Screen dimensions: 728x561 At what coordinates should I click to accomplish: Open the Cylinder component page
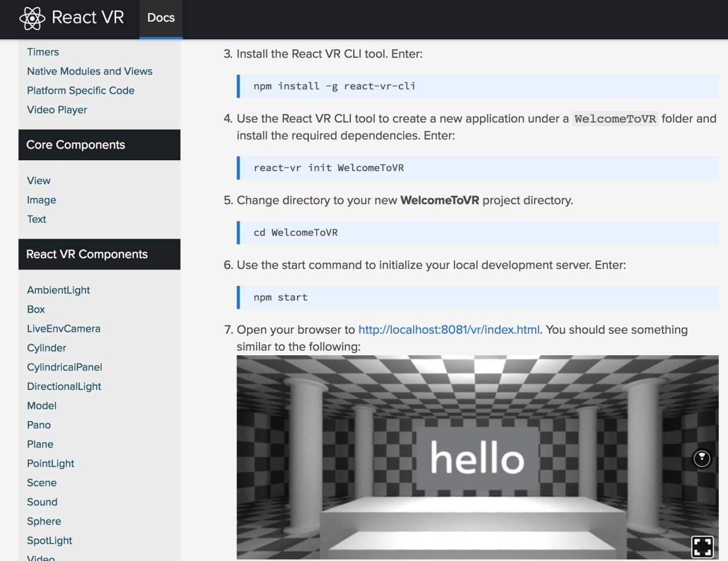point(47,348)
